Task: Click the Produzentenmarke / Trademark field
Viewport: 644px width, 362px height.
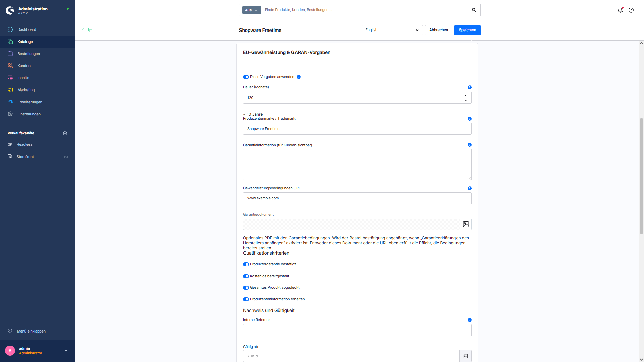Action: point(357,129)
